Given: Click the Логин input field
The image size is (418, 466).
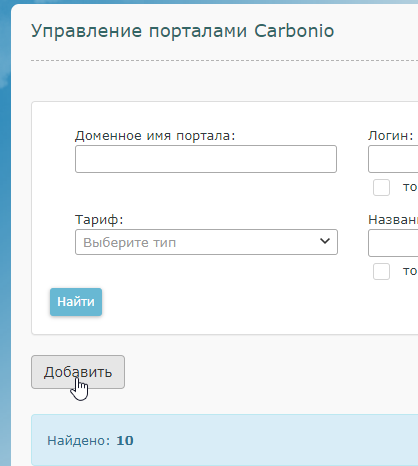Looking at the screenshot, I should pyautogui.click(x=393, y=159).
